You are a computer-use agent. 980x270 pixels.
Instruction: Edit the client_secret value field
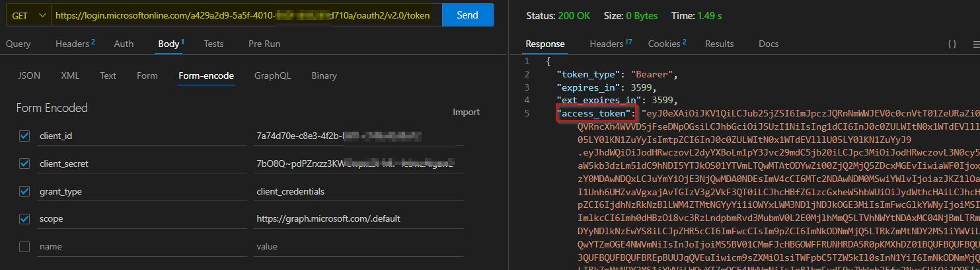tap(359, 163)
